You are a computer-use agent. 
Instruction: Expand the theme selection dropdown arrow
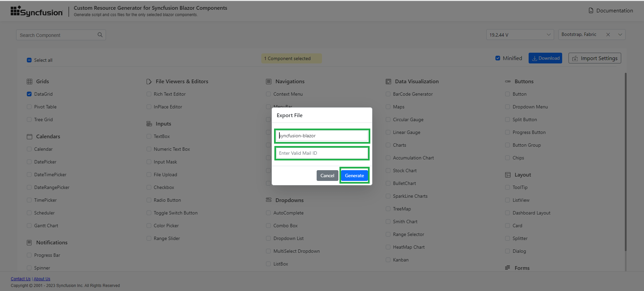point(620,35)
